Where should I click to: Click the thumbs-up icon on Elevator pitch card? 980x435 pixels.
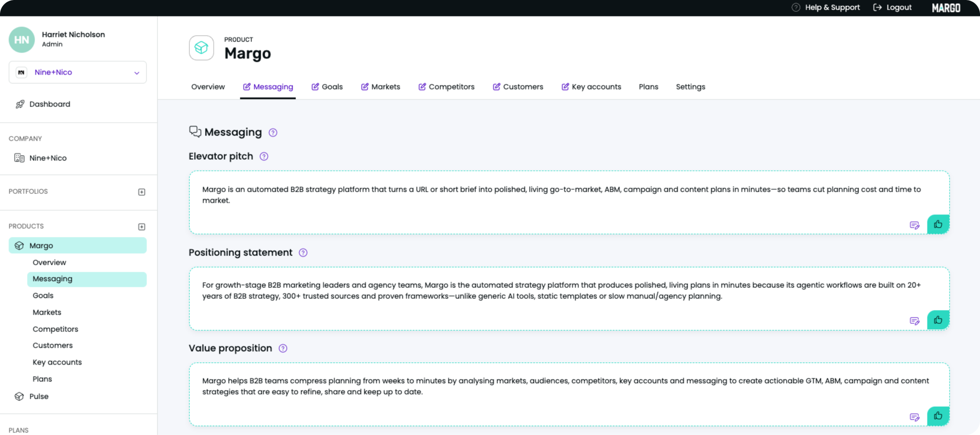(938, 224)
